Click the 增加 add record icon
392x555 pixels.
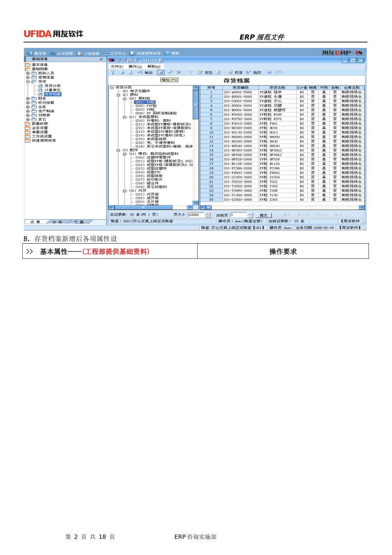(x=161, y=72)
